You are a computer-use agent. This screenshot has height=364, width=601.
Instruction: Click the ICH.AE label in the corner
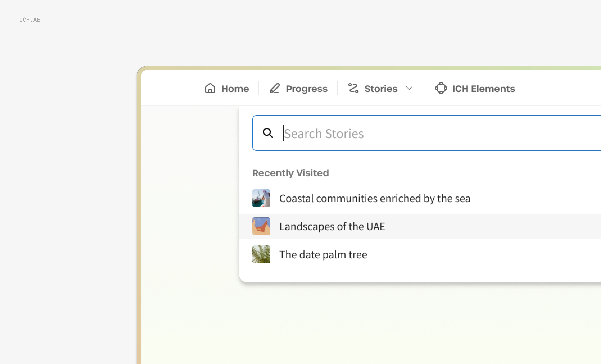pos(30,20)
